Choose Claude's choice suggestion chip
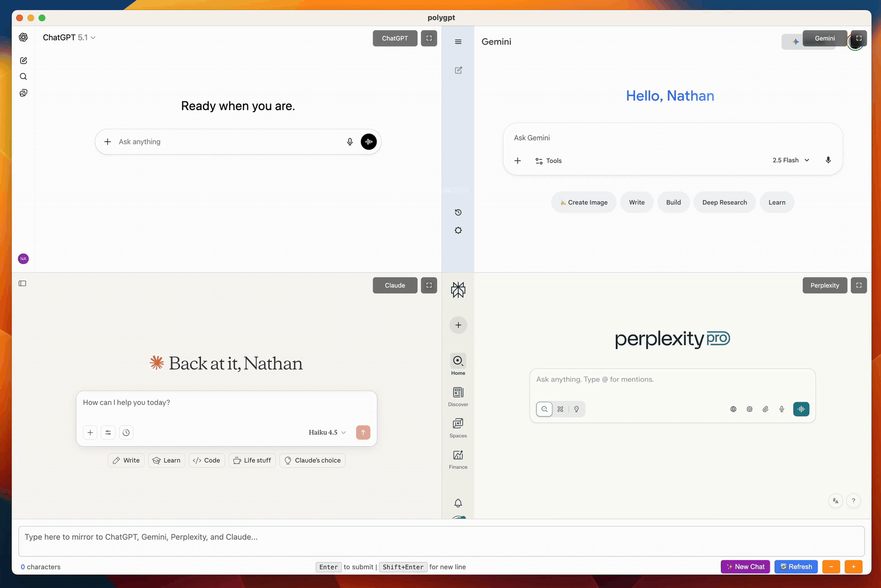This screenshot has width=881, height=588. click(312, 460)
